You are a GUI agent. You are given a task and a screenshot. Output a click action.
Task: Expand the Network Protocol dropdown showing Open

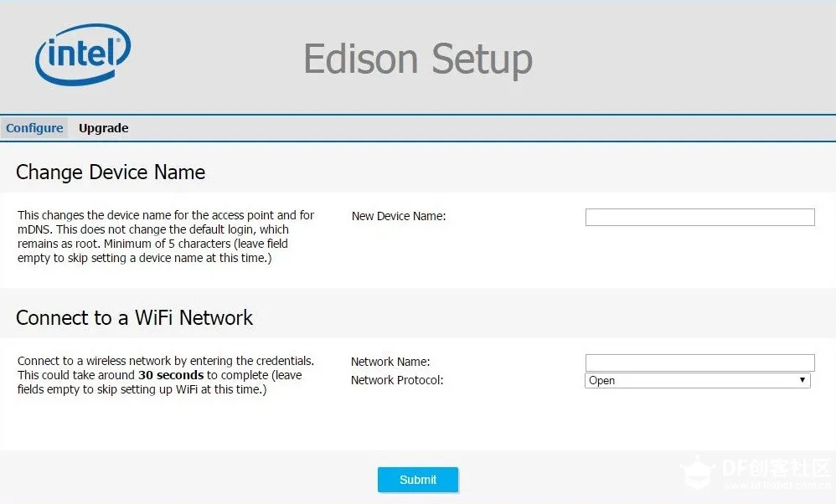click(x=697, y=380)
